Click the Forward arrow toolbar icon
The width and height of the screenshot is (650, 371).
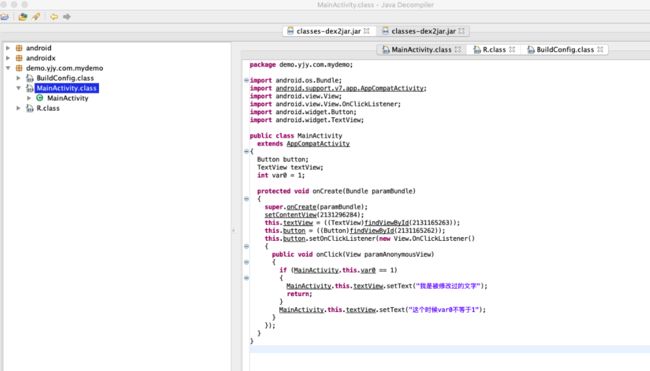pos(67,17)
